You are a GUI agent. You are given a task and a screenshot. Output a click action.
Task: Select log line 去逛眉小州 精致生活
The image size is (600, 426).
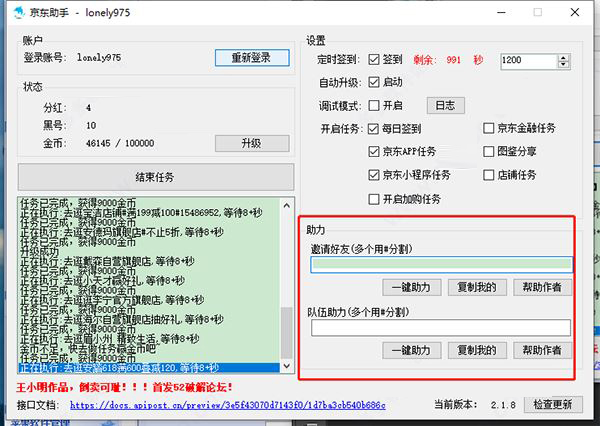(110, 339)
